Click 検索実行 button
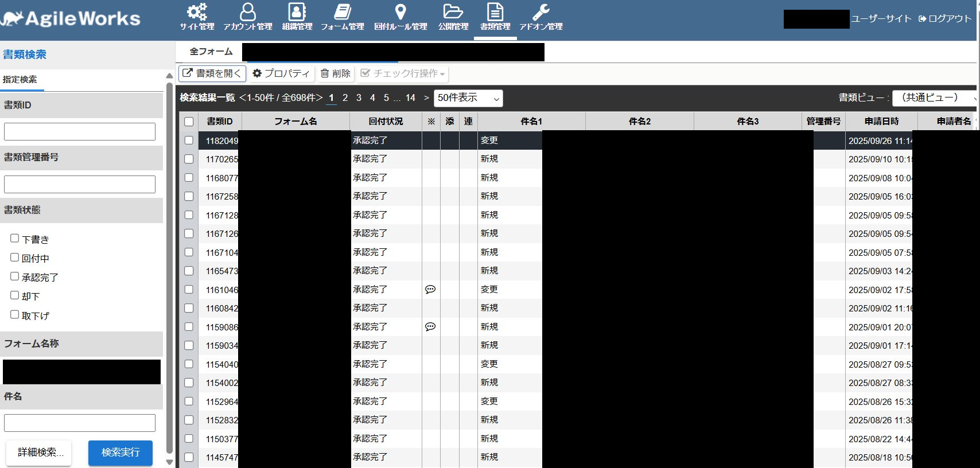 coord(120,453)
